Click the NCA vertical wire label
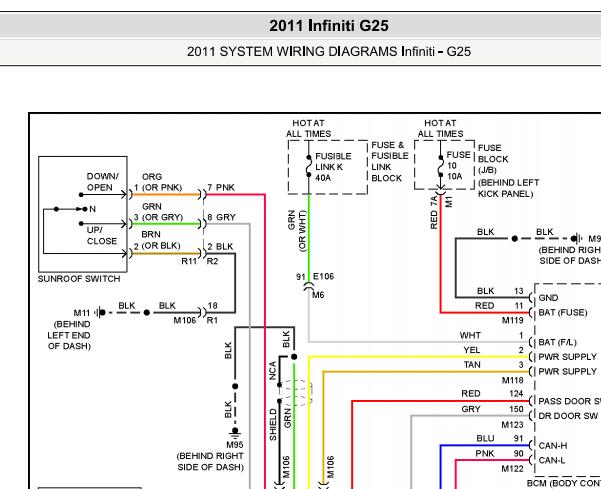The height and width of the screenshot is (489, 601). tap(273, 370)
